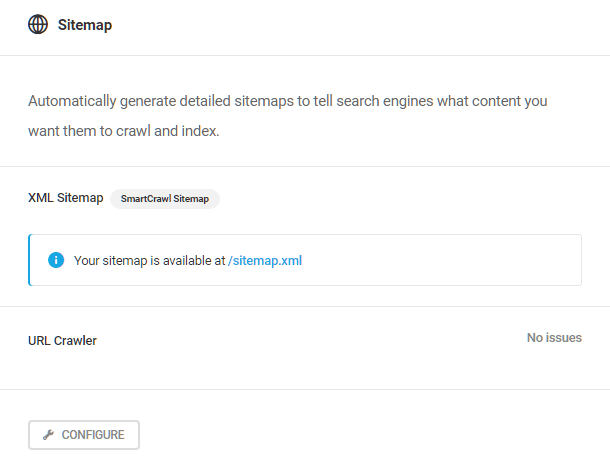Click the blue info icon in notice
Viewport: 610px width, 475px height.
[x=56, y=260]
